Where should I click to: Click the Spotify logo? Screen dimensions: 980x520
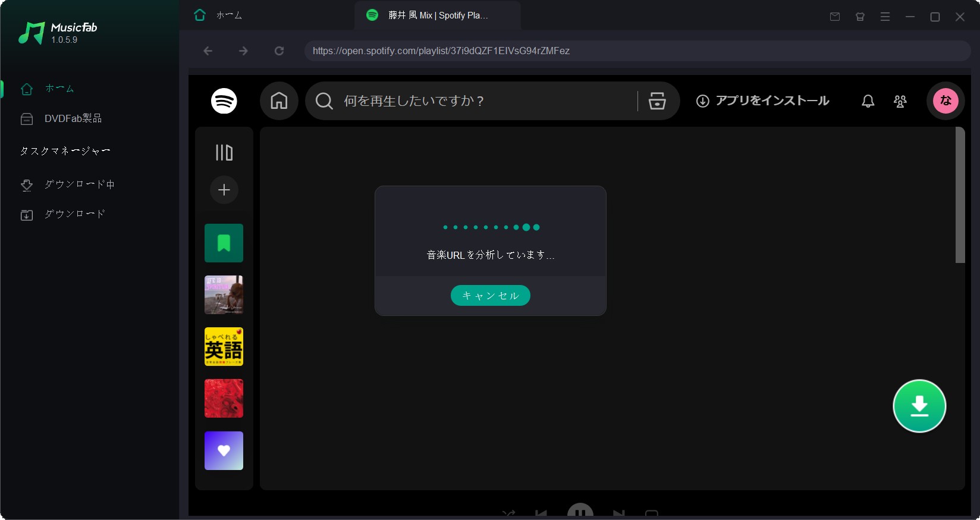point(224,101)
